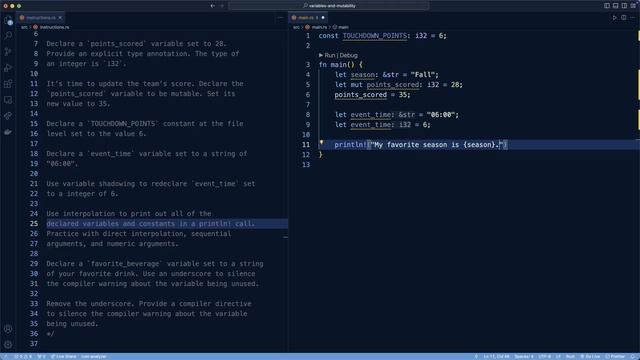
Task: Click line number 3 in main.rs
Action: point(308,64)
